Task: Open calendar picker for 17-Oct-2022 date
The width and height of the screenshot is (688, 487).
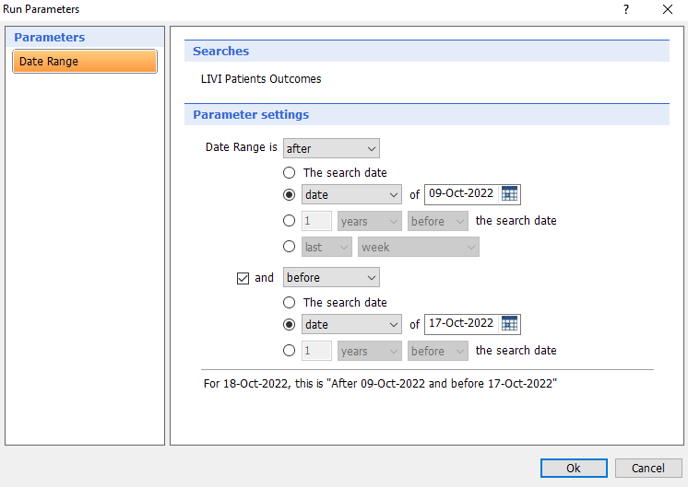Action: coord(509,324)
